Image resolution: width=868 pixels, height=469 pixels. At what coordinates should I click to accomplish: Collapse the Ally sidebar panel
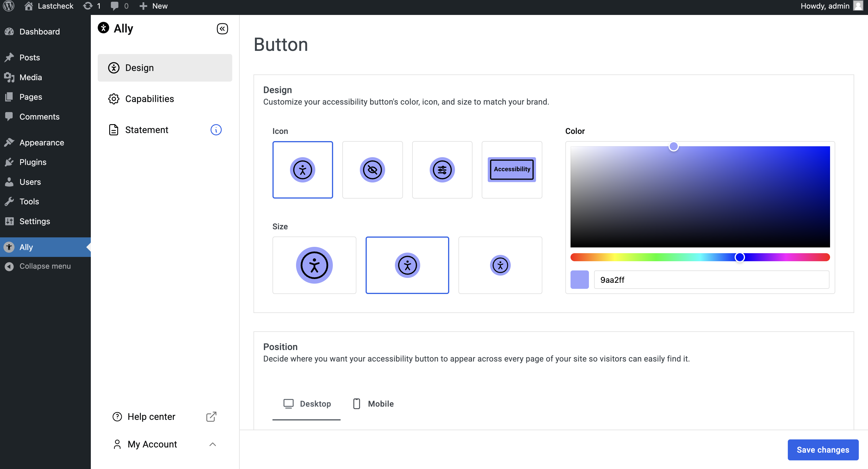pos(222,29)
